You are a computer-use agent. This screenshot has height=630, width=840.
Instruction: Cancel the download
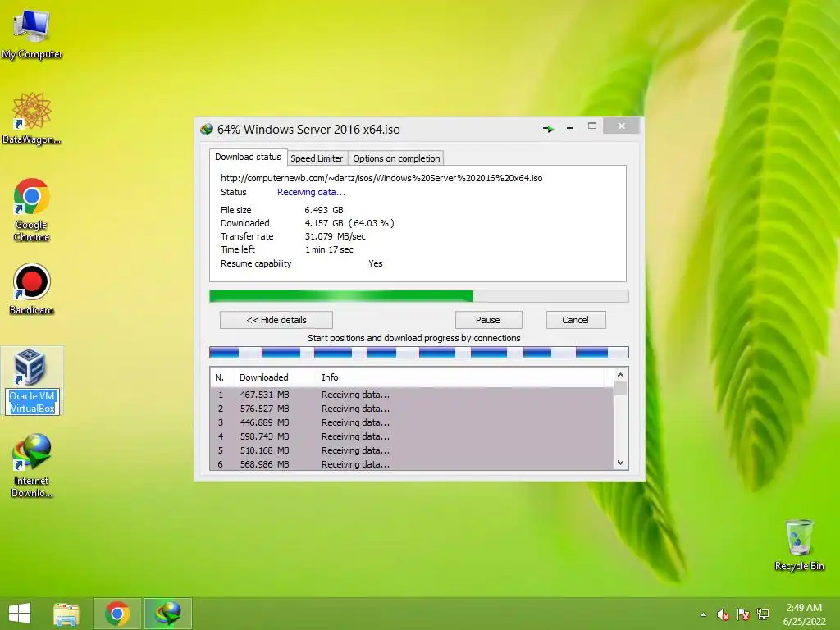point(576,320)
